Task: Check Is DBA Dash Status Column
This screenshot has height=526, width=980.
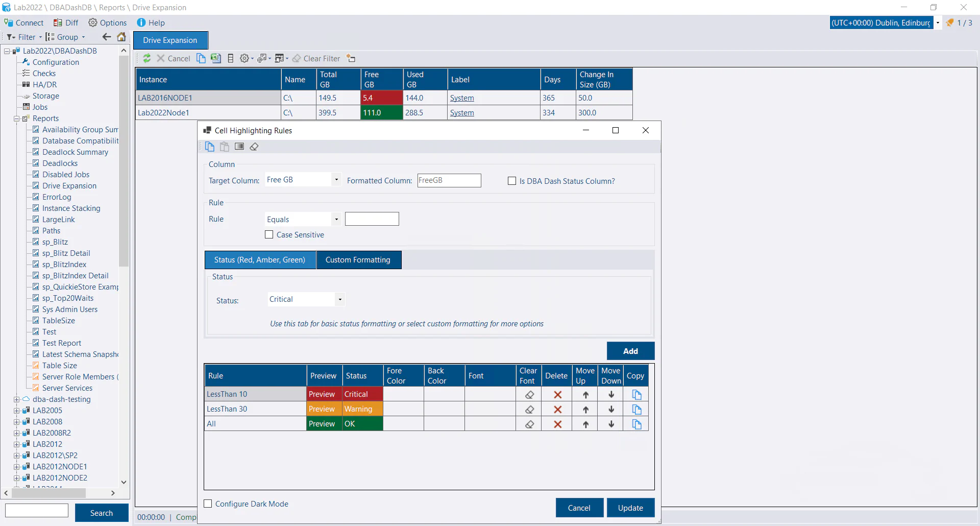Action: coord(512,181)
